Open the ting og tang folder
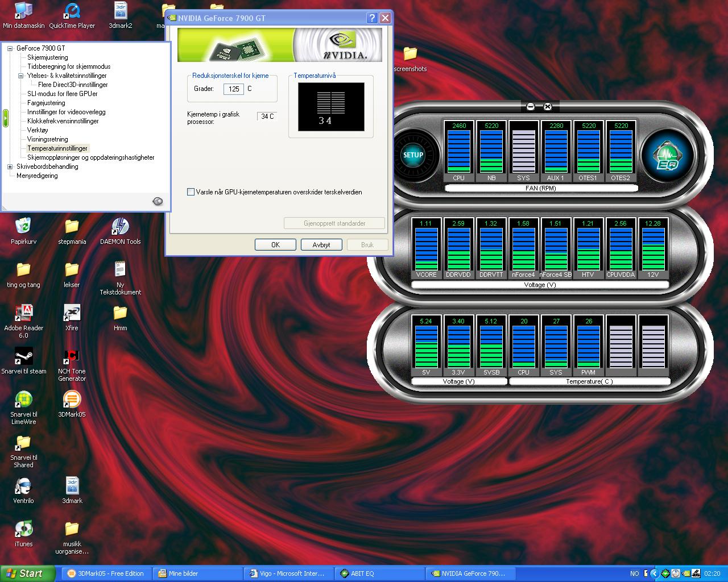Screen dimensions: 728x582 (x=23, y=275)
